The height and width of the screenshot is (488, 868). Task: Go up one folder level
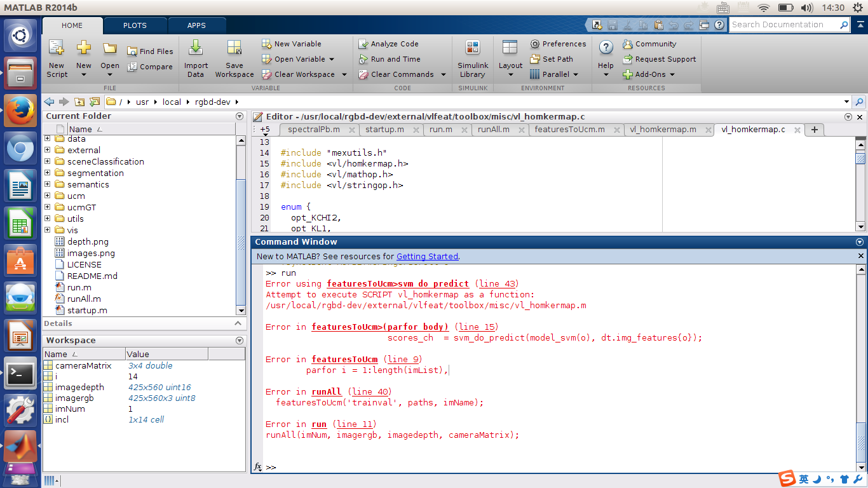pos(79,102)
